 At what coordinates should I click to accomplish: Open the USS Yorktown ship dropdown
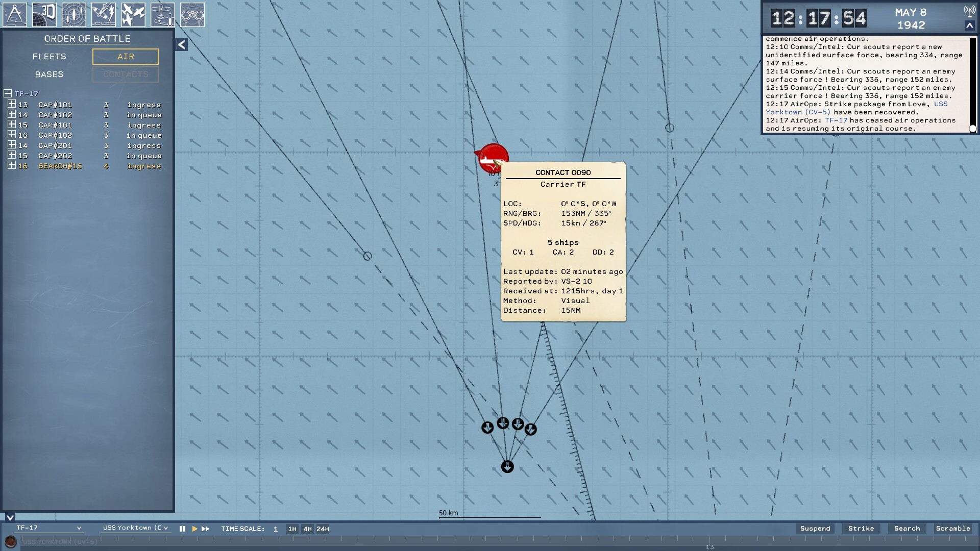135,528
